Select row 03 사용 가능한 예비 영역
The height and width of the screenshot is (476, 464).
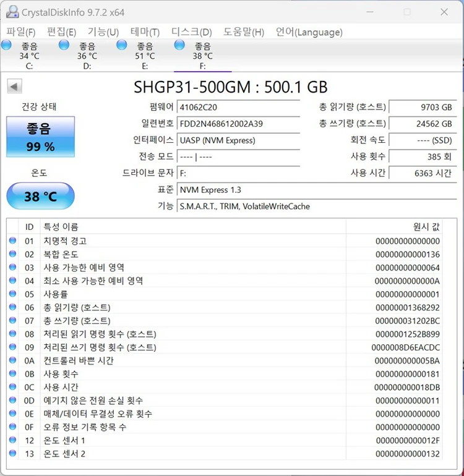click(x=225, y=268)
